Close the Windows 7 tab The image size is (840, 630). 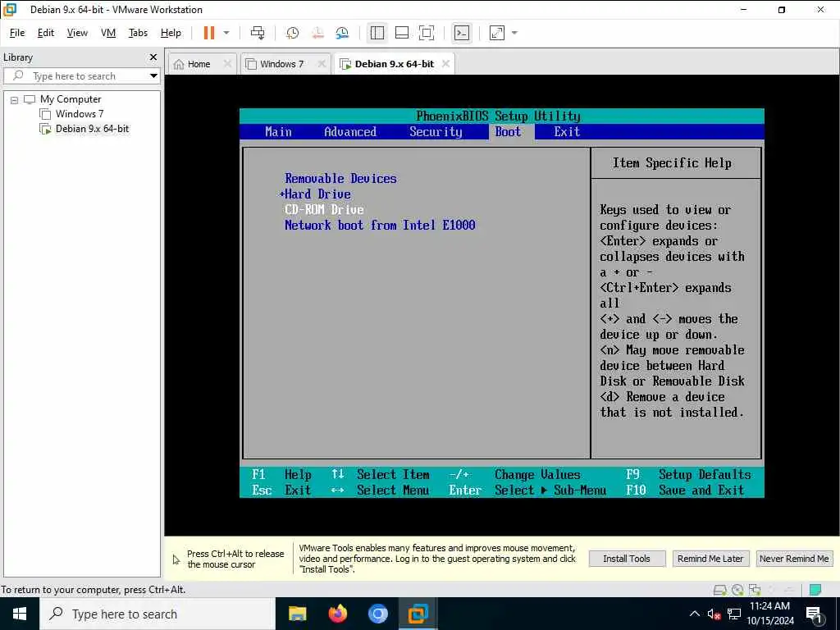click(322, 64)
